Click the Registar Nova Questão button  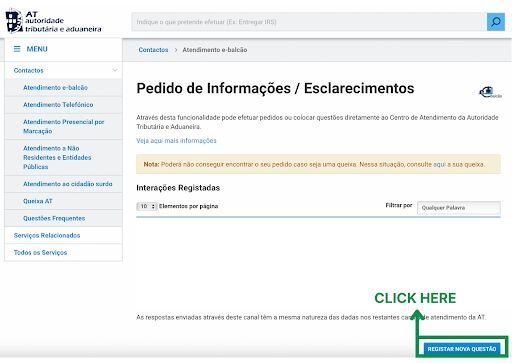[x=462, y=349]
